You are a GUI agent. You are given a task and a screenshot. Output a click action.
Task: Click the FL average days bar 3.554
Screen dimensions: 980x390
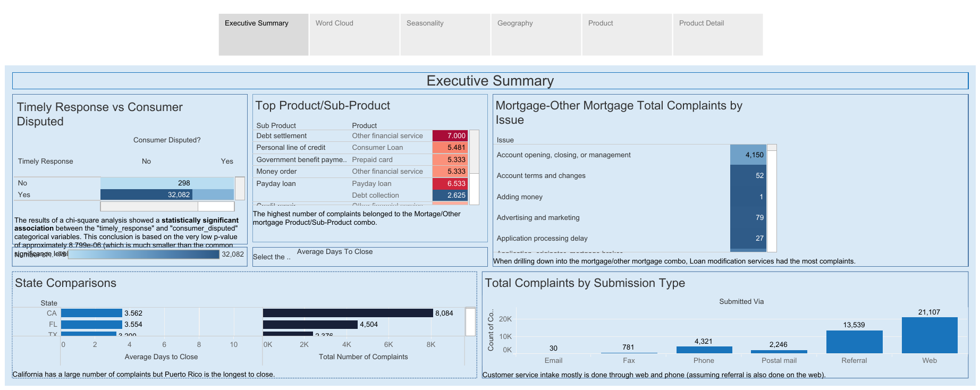(x=91, y=324)
